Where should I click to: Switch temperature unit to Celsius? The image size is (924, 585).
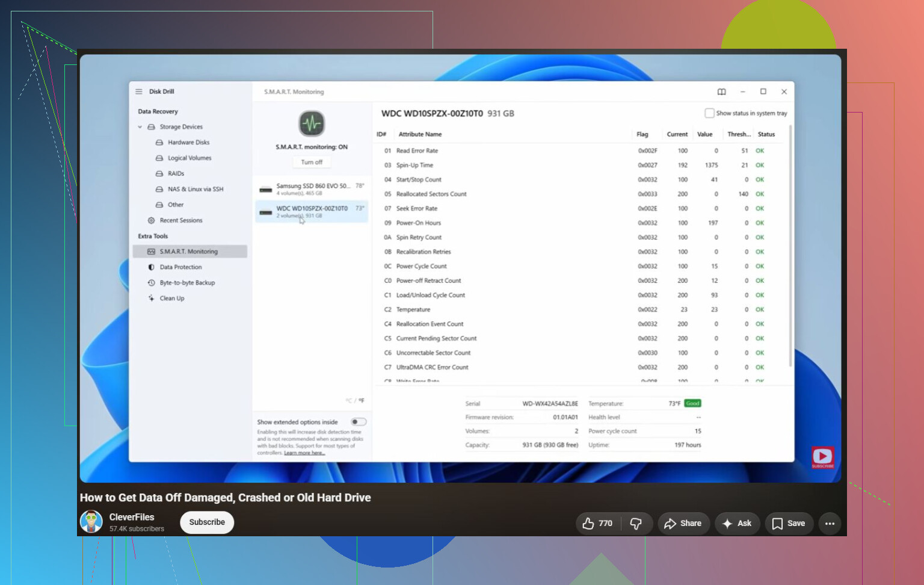coord(349,401)
